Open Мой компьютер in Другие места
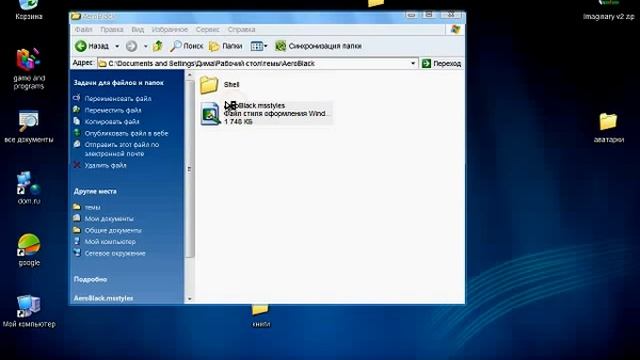The width and height of the screenshot is (640, 360). [110, 242]
